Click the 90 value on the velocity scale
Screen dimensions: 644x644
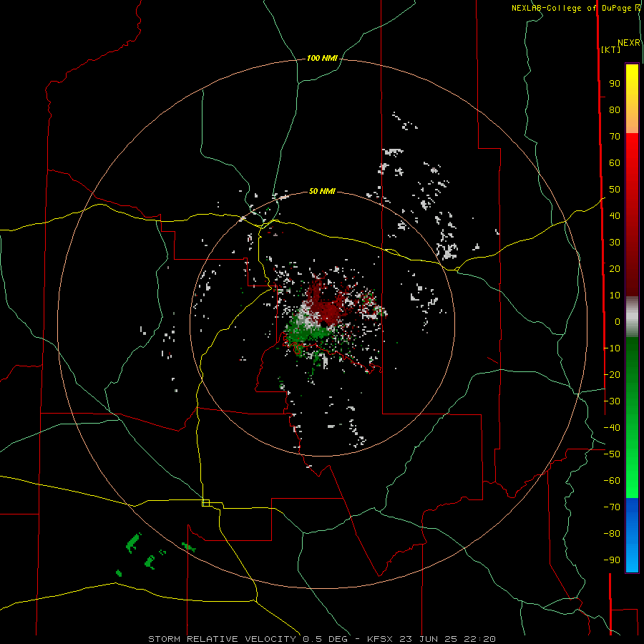click(615, 84)
